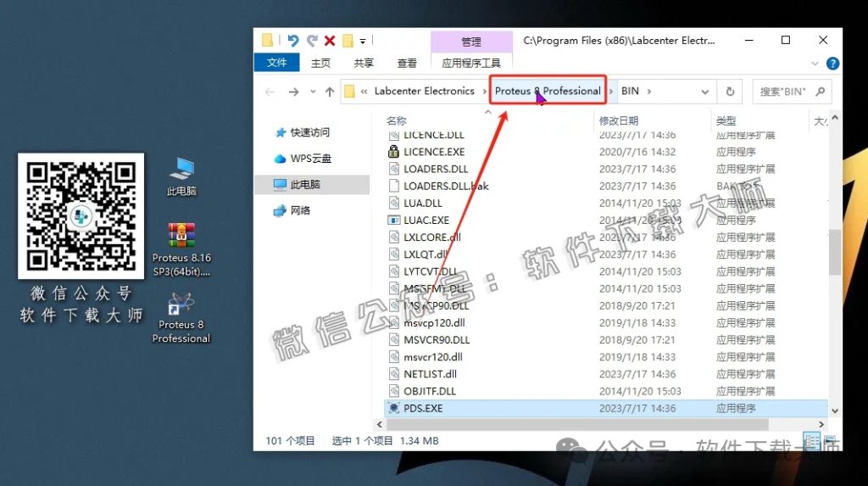The height and width of the screenshot is (486, 868).
Task: Open the 应用程序工具 ribbon tab
Action: 471,63
